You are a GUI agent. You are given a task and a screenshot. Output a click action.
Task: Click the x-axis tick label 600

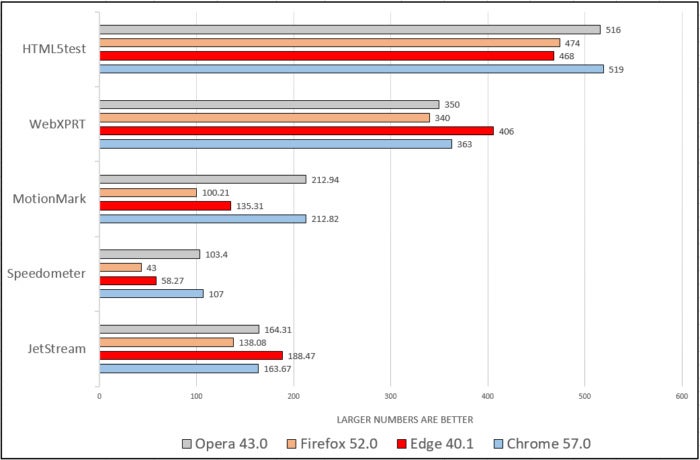pos(682,396)
